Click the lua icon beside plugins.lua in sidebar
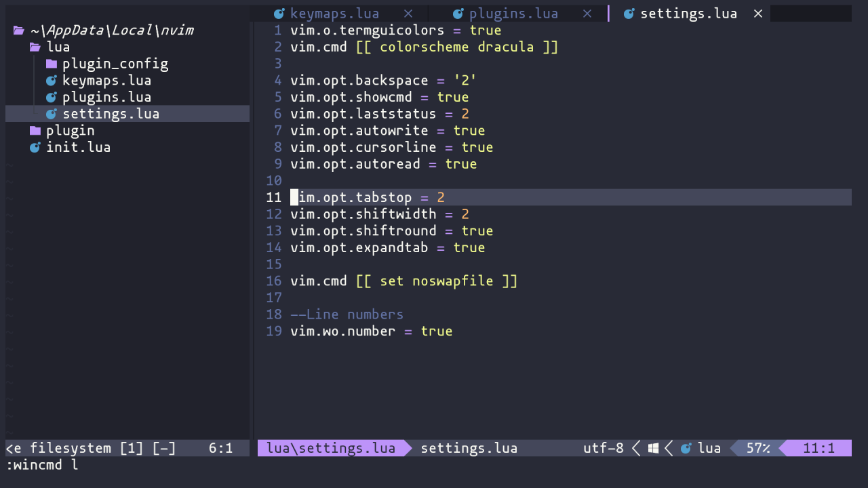The width and height of the screenshot is (868, 488). [x=51, y=97]
